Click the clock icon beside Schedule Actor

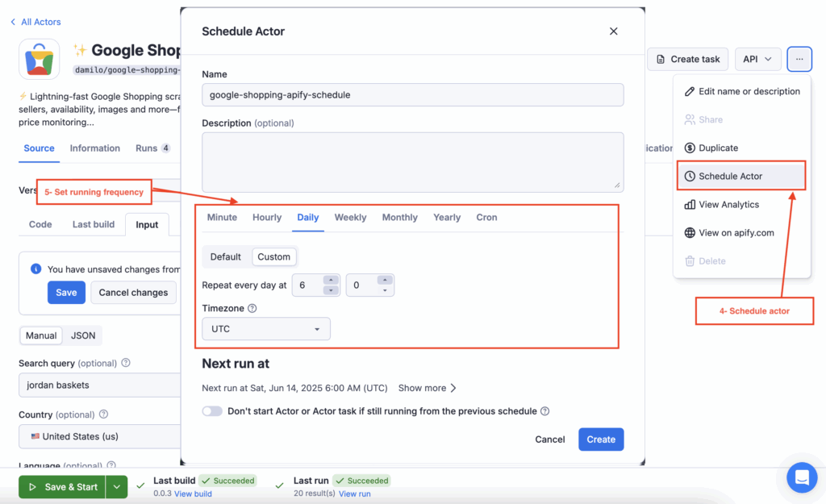690,177
